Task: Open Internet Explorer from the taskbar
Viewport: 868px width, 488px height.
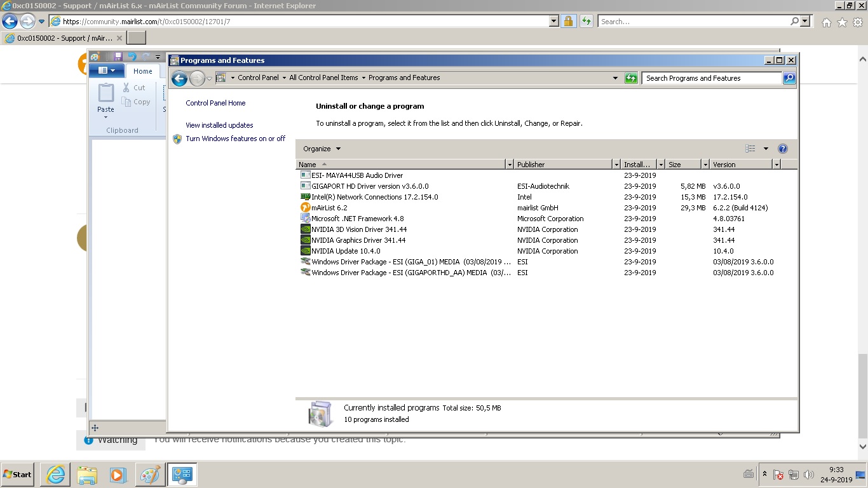Action: pyautogui.click(x=55, y=475)
